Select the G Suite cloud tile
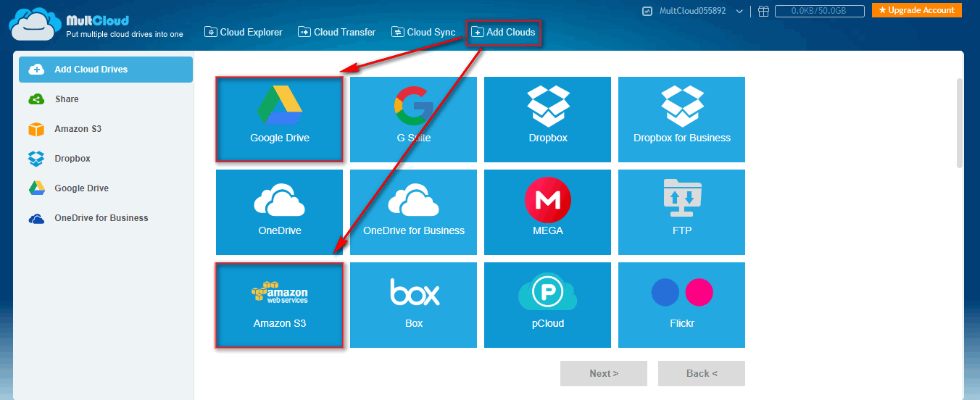This screenshot has width=980, height=400. pos(413,120)
